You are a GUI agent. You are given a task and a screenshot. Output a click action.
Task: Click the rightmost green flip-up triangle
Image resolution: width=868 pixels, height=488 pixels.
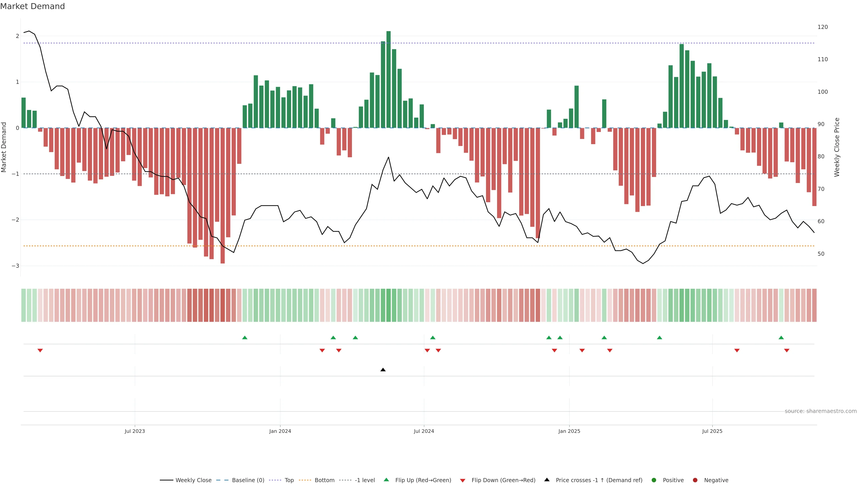pos(781,338)
